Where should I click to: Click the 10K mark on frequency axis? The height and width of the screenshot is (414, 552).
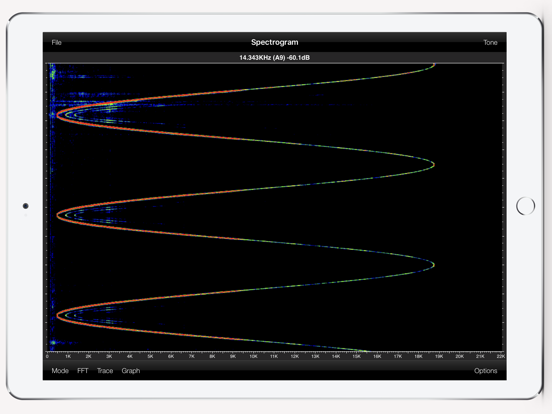[253, 356]
